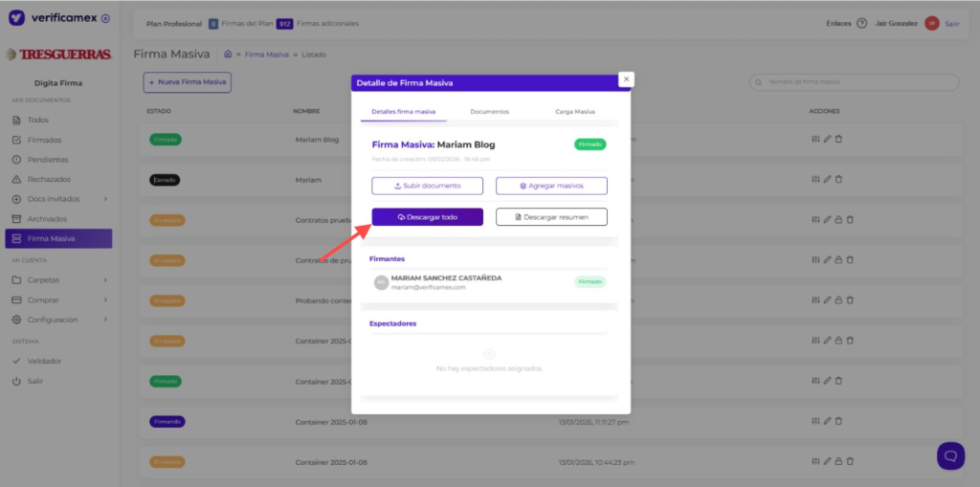The height and width of the screenshot is (487, 980).
Task: Click the home icon in the breadcrumb
Action: click(x=228, y=55)
